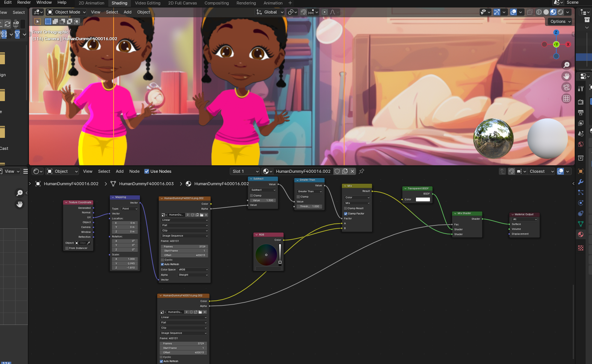Duplicate the material with the new-material button
This screenshot has width=592, height=364.
(345, 171)
